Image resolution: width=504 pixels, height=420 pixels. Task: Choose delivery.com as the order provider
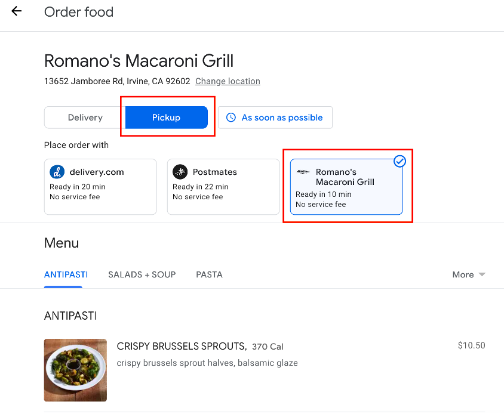click(100, 186)
